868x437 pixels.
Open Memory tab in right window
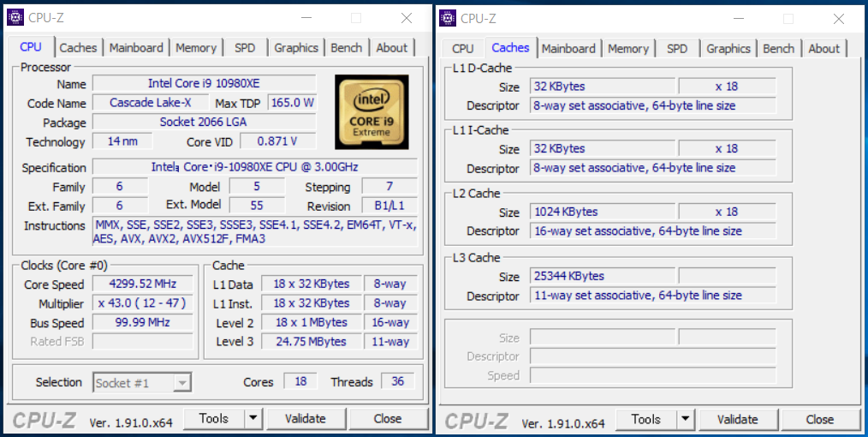pyautogui.click(x=628, y=48)
